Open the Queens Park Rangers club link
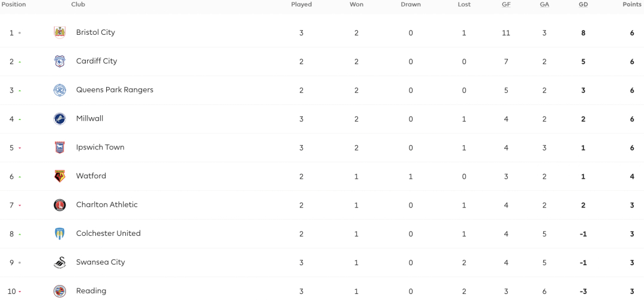This screenshot has width=644, height=300. 115,89
